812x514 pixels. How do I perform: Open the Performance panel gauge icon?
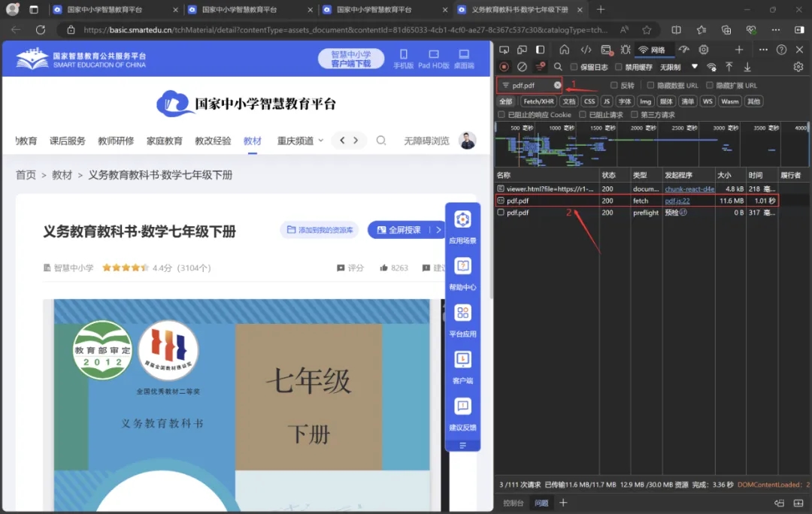pos(683,50)
